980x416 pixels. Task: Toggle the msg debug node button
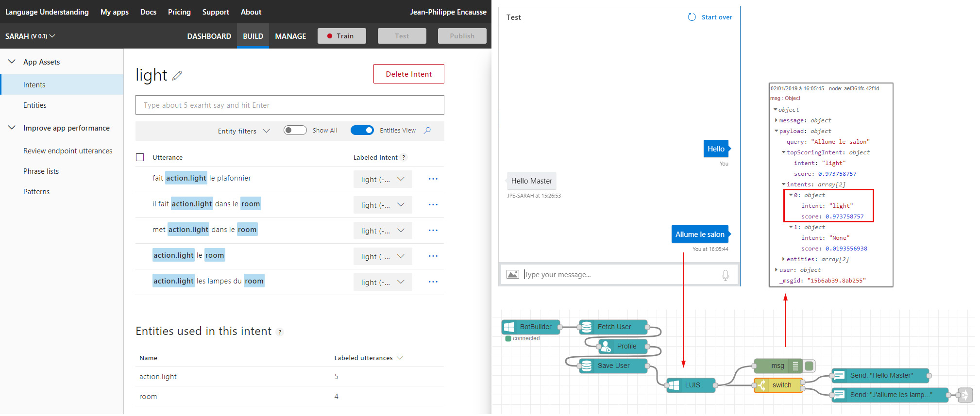(809, 366)
